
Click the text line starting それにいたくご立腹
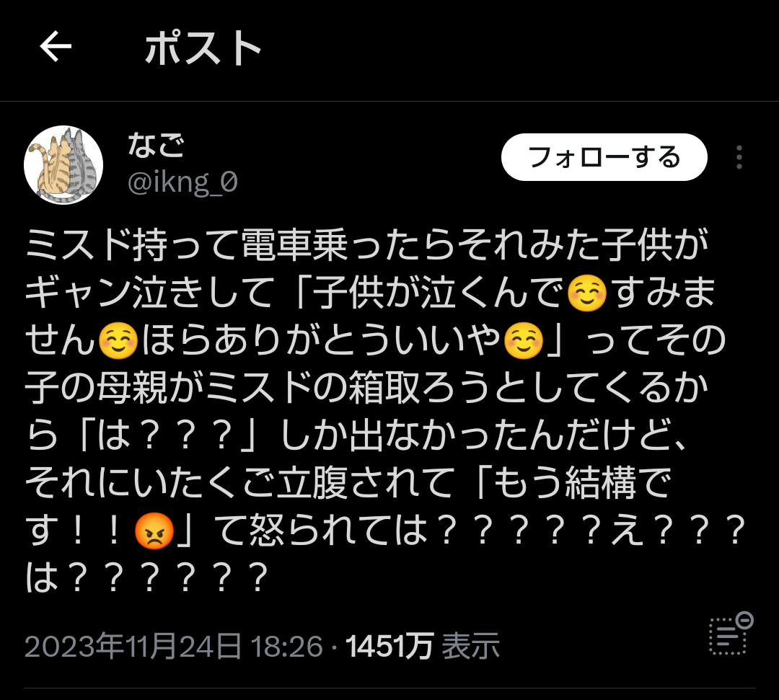pyautogui.click(x=348, y=484)
